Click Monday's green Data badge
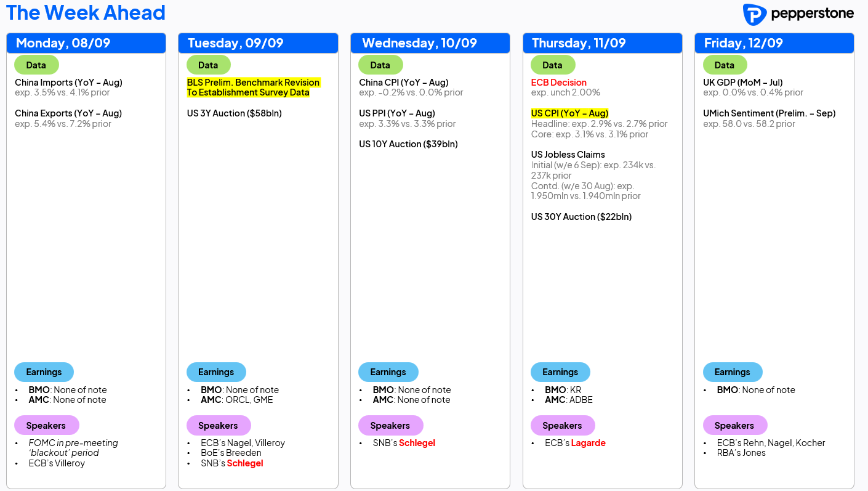 tap(36, 65)
